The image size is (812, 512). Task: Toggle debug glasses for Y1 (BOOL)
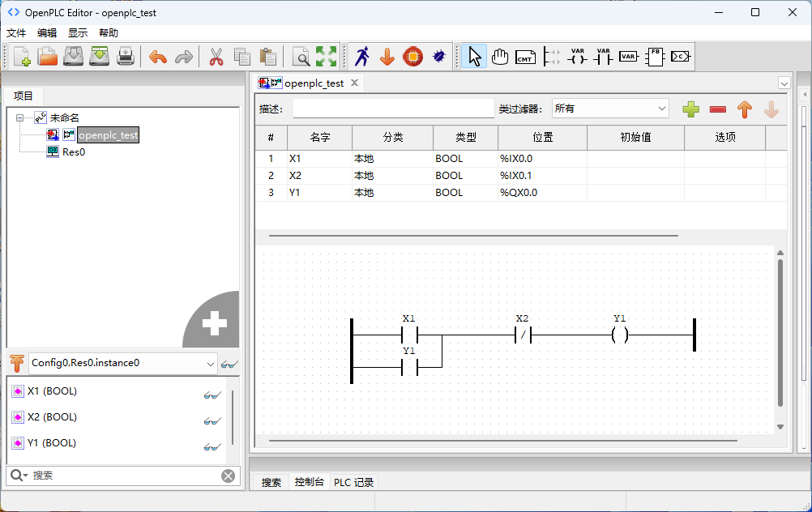[212, 447]
